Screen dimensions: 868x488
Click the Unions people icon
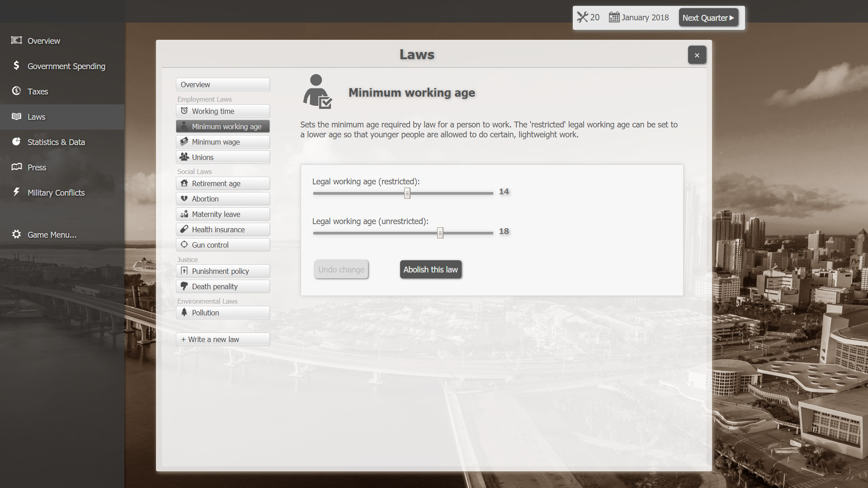click(x=184, y=157)
